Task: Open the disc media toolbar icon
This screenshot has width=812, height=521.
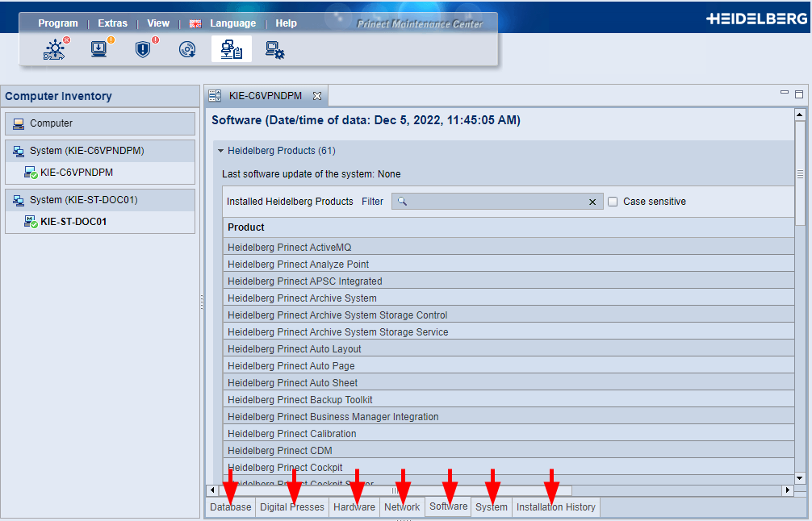Action: (x=187, y=50)
